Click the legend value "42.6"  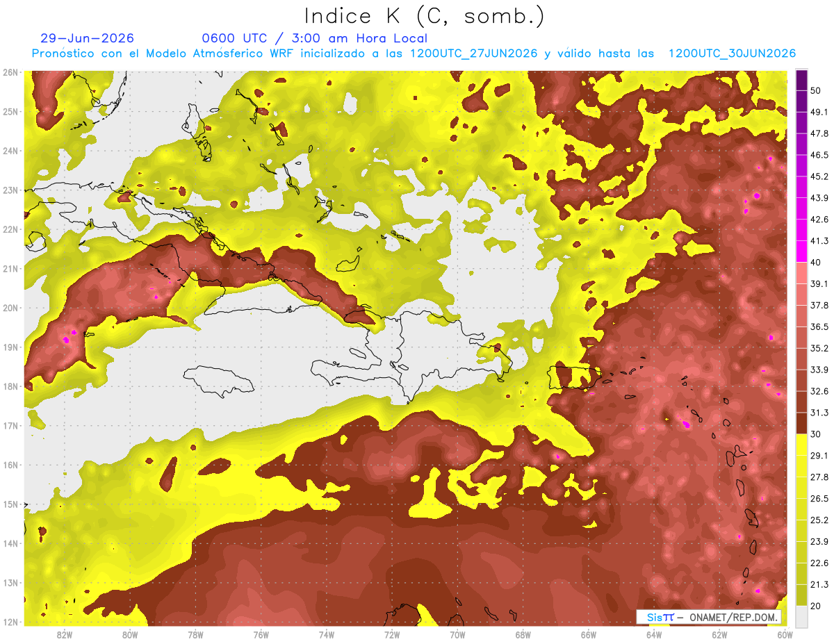(819, 219)
